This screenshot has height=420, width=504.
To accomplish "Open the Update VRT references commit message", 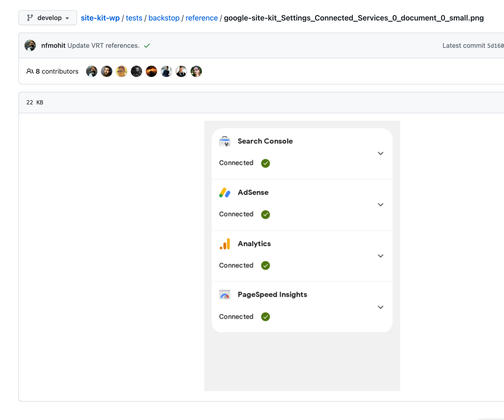I will (x=103, y=45).
